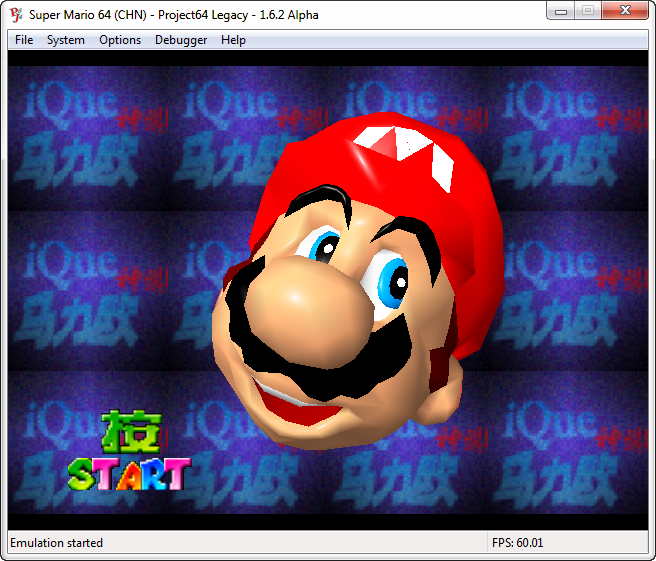Click the green Chinese character above START
Screen dimensions: 656x561
click(x=131, y=432)
